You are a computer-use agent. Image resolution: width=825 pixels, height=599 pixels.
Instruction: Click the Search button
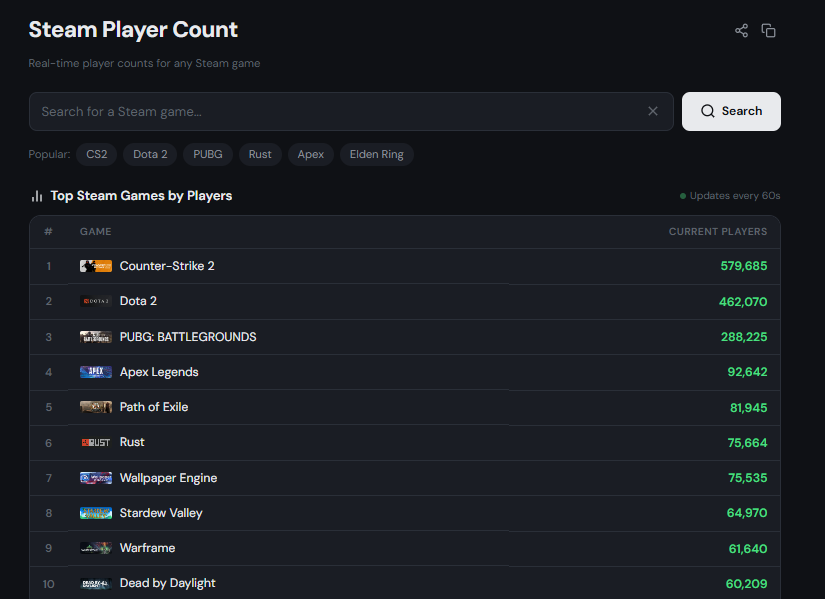[731, 111]
